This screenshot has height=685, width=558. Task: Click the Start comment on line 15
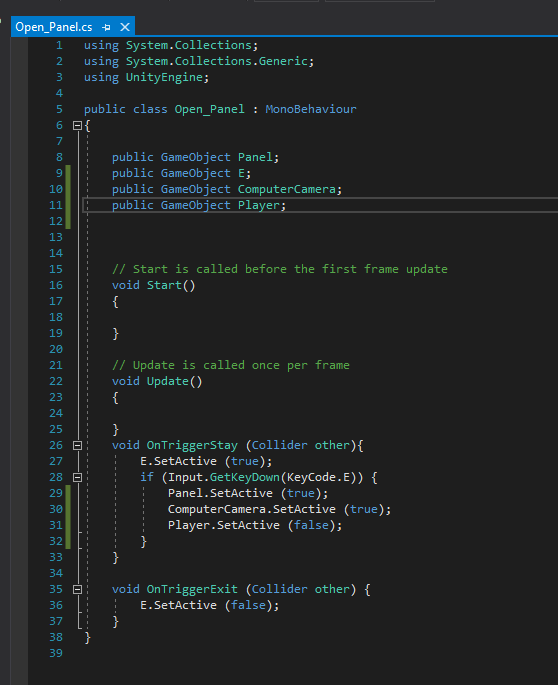[x=280, y=269]
